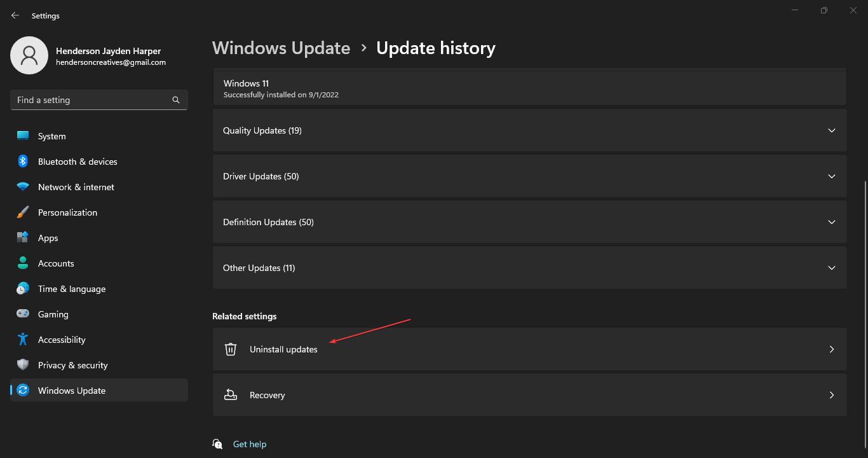Open the Uninstall updates page

click(x=529, y=349)
